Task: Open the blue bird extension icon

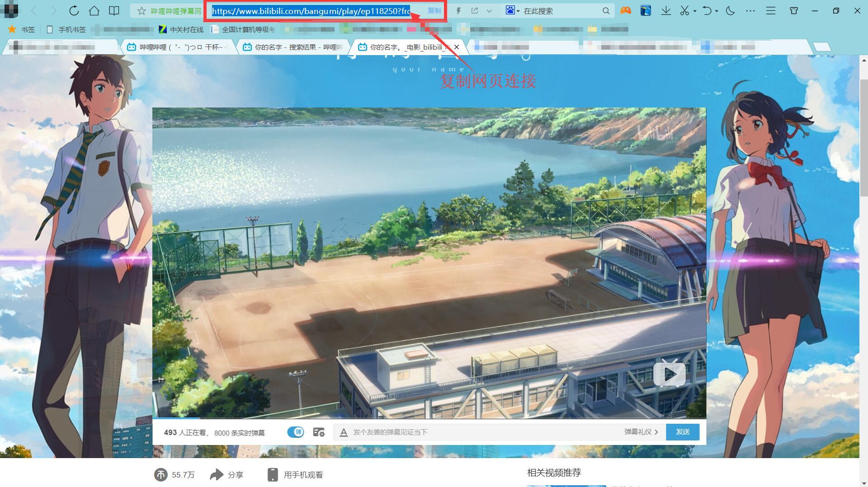Action: pyautogui.click(x=646, y=10)
